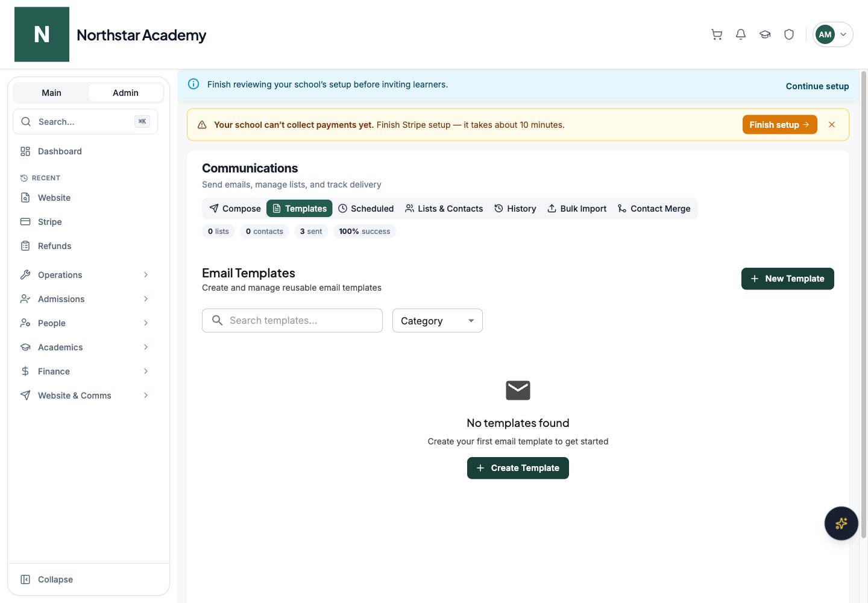Open the Lists & Contacts tab

pyautogui.click(x=444, y=209)
